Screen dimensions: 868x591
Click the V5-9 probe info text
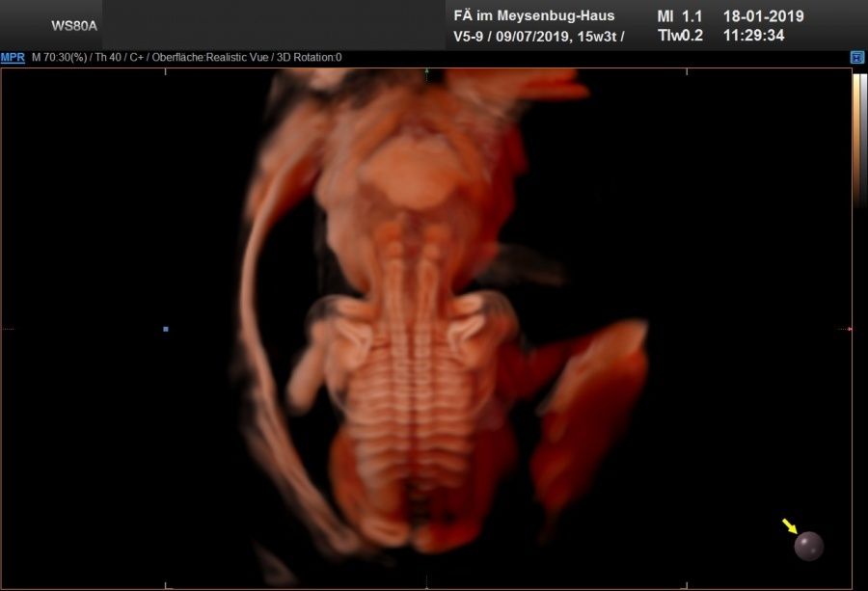[471, 37]
